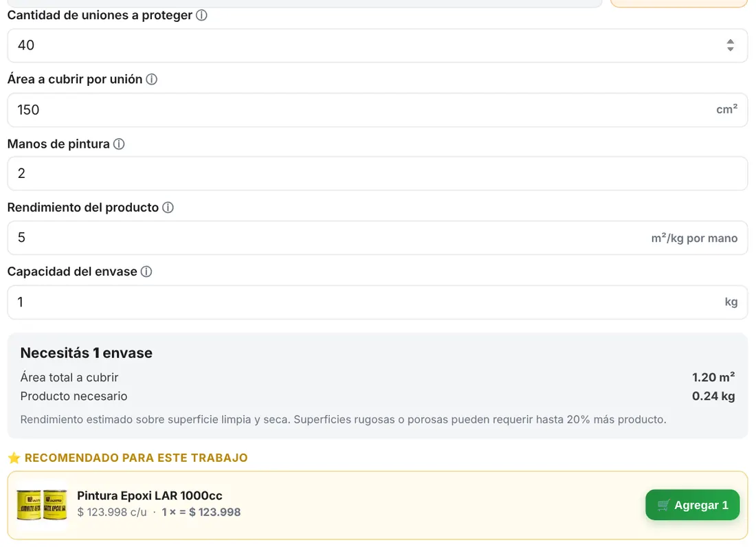This screenshot has width=756, height=547.
Task: Click info icon beside Rendimiento del producto
Action: (168, 208)
